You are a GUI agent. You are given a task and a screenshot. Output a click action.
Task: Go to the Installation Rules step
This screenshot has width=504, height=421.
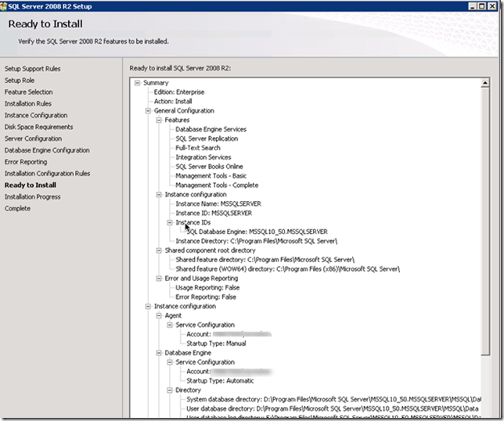[28, 103]
